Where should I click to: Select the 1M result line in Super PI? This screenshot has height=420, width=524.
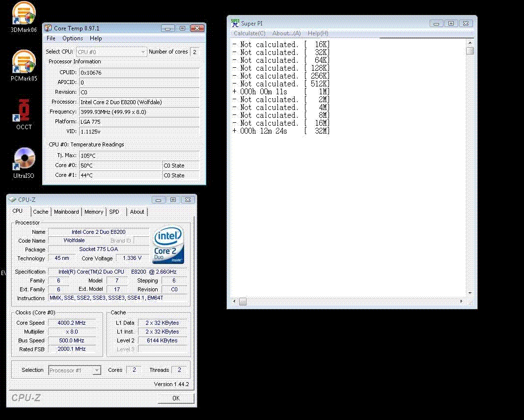tap(281, 92)
